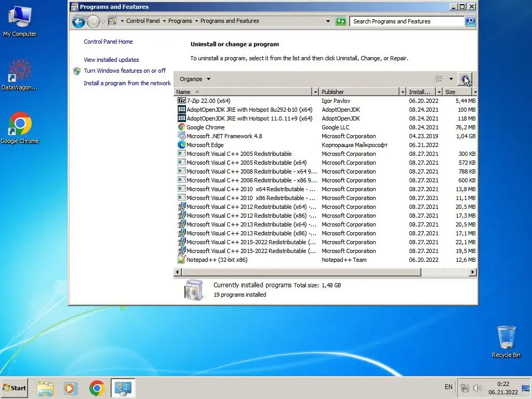Sort by the Size column header
Viewport: 532px width, 399px height.
[457, 92]
